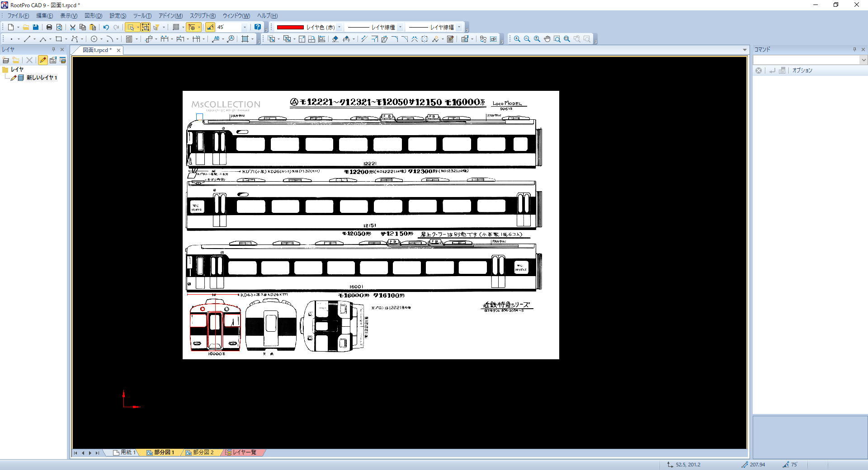
Task: Click the オプション button in Command panel
Action: pyautogui.click(x=802, y=70)
